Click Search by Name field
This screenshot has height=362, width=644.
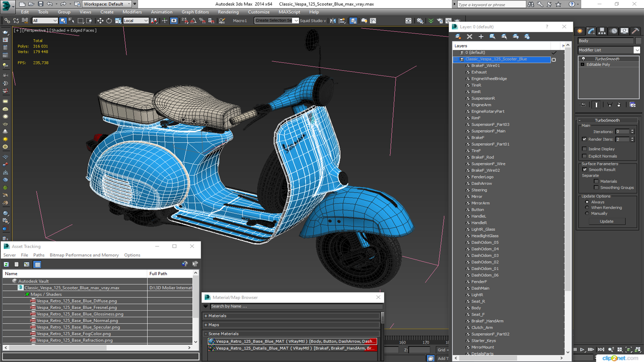point(296,306)
